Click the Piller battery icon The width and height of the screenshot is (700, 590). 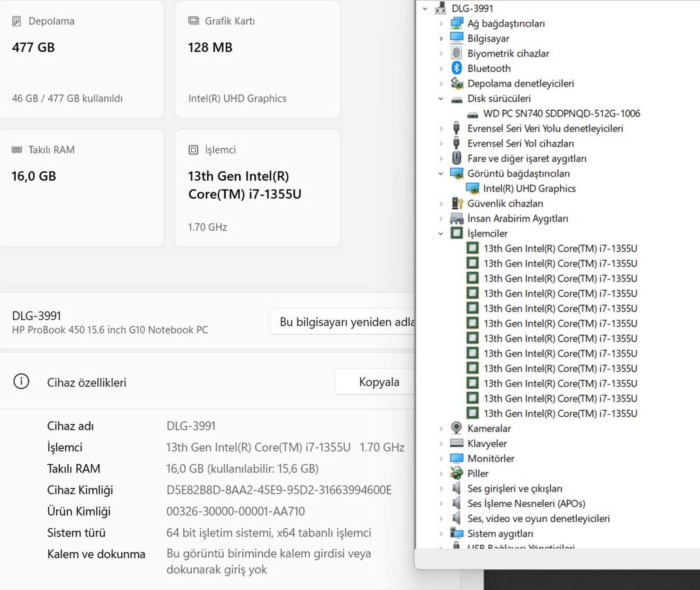tap(456, 473)
